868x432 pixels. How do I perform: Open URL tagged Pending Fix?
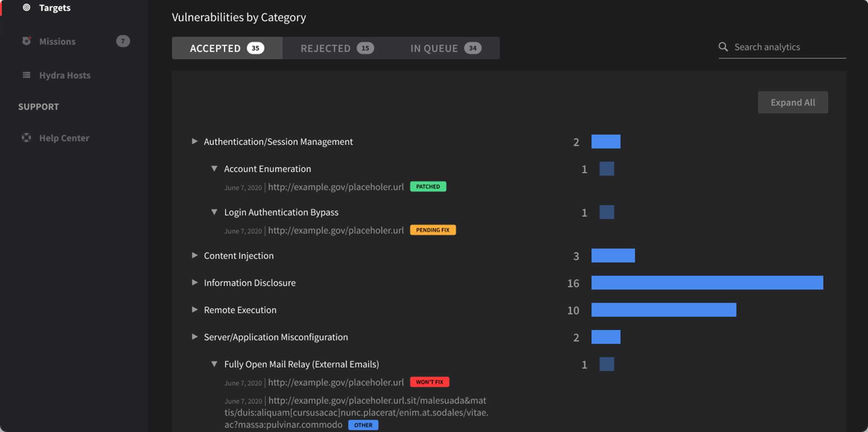point(336,230)
